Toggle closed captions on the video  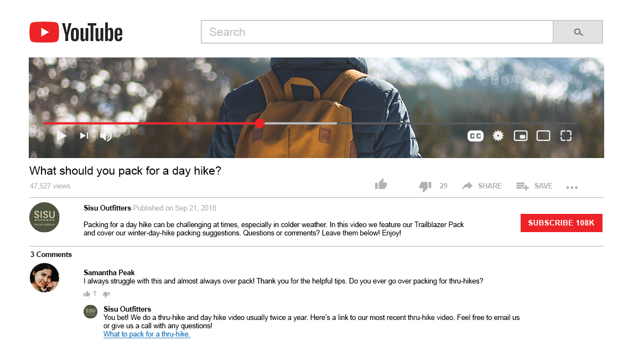pos(475,136)
